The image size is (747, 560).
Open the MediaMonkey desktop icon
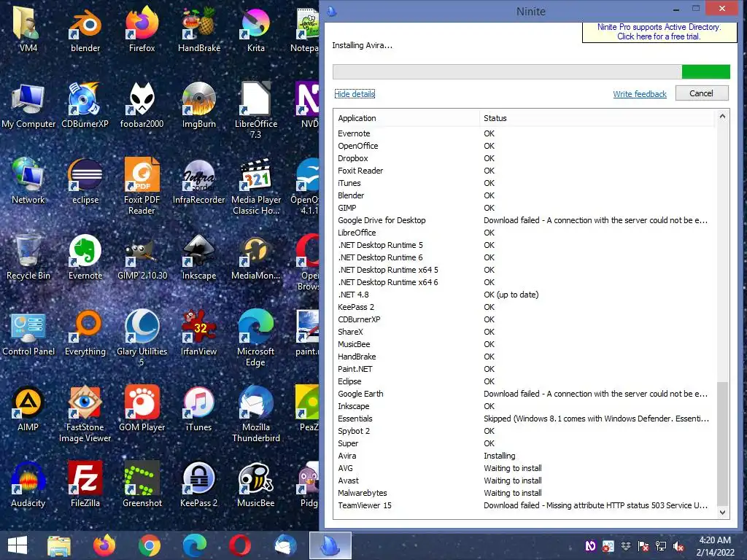256,257
